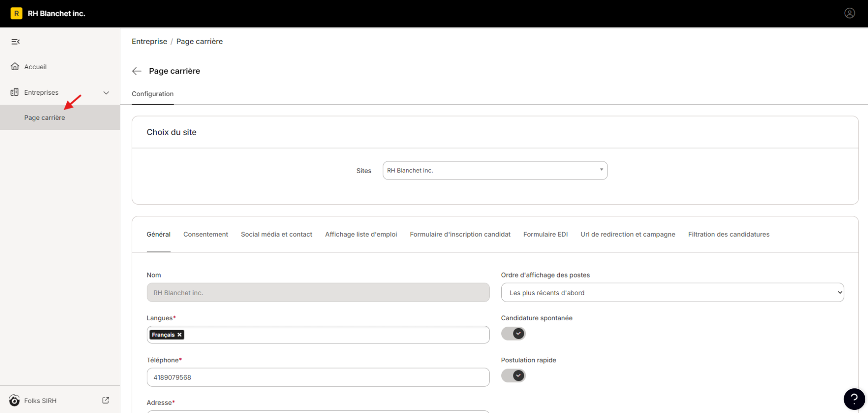This screenshot has height=413, width=868.
Task: Switch to Formulaire EDI tab
Action: [545, 234]
